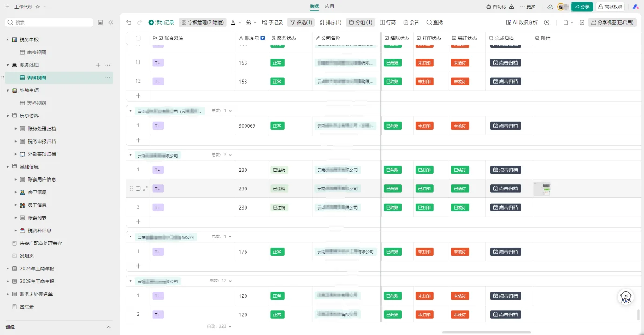Open the automation alert warning icon

[x=511, y=7]
